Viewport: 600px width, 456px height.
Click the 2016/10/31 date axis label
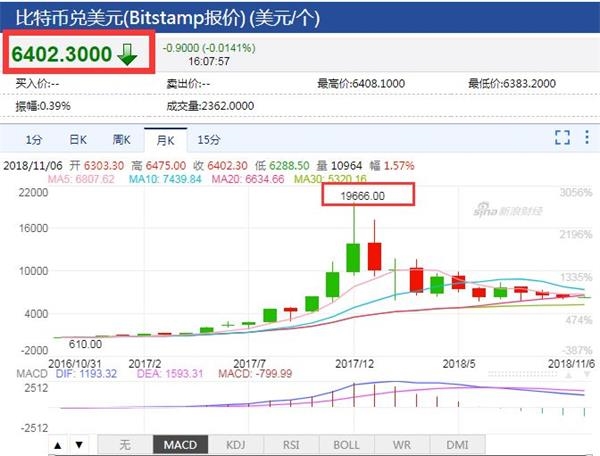(x=75, y=363)
